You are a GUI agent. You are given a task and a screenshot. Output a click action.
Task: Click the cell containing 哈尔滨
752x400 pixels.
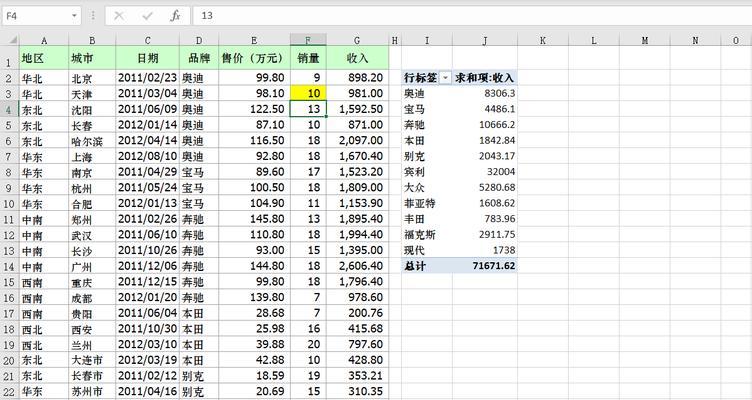92,141
